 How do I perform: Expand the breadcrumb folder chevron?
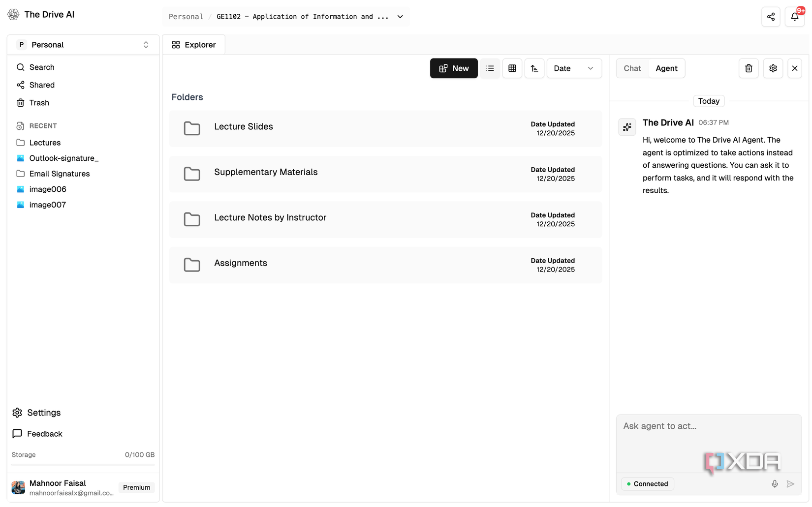click(x=400, y=17)
